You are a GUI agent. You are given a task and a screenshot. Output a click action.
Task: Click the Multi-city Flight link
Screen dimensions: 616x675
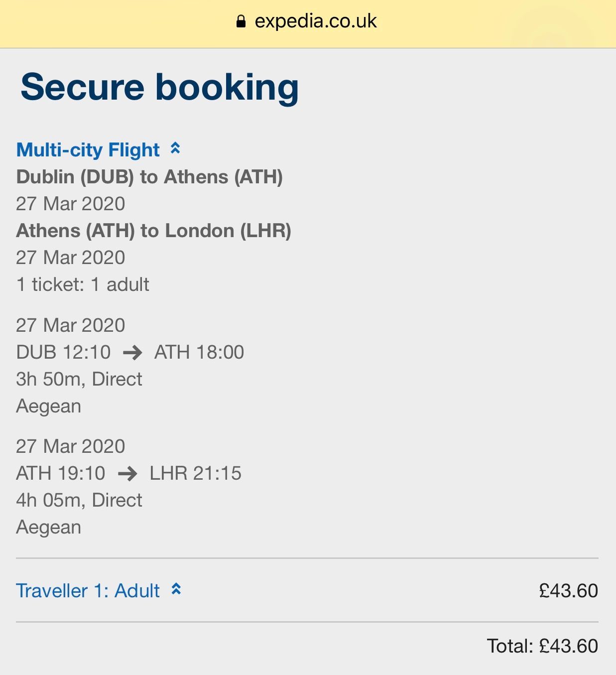coord(88,149)
